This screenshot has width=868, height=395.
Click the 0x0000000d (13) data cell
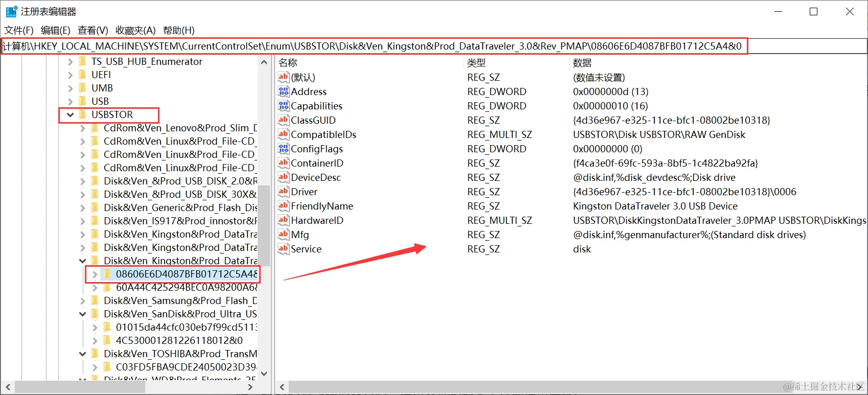pos(610,91)
